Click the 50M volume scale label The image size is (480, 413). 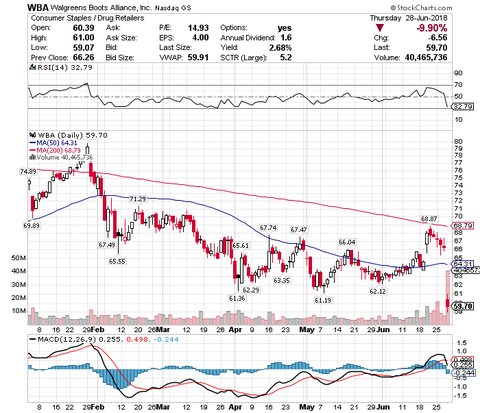[19, 258]
